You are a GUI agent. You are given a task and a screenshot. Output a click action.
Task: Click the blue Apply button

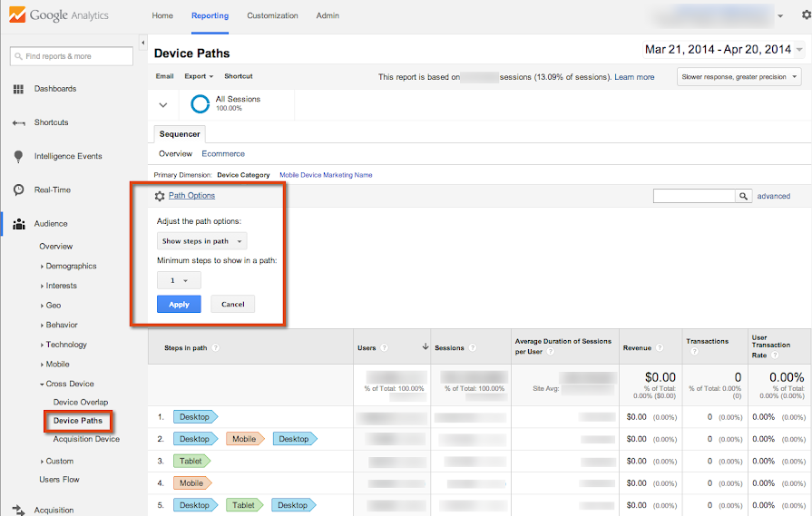tap(179, 305)
